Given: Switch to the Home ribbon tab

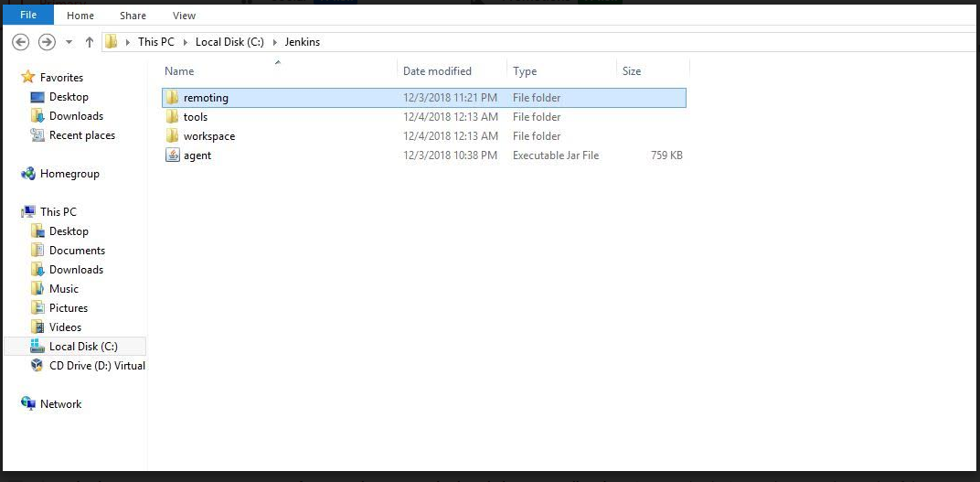Looking at the screenshot, I should pyautogui.click(x=80, y=16).
